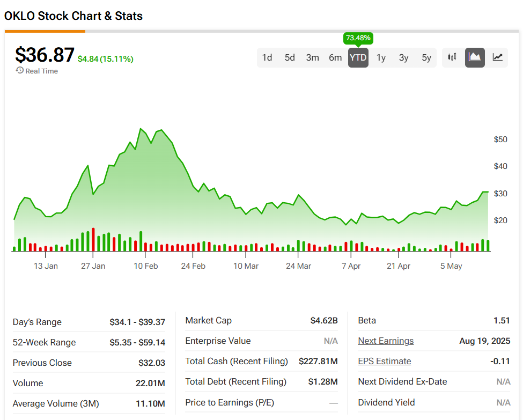The height and width of the screenshot is (420, 523).
Task: Click the Dividend Yield label
Action: (386, 403)
